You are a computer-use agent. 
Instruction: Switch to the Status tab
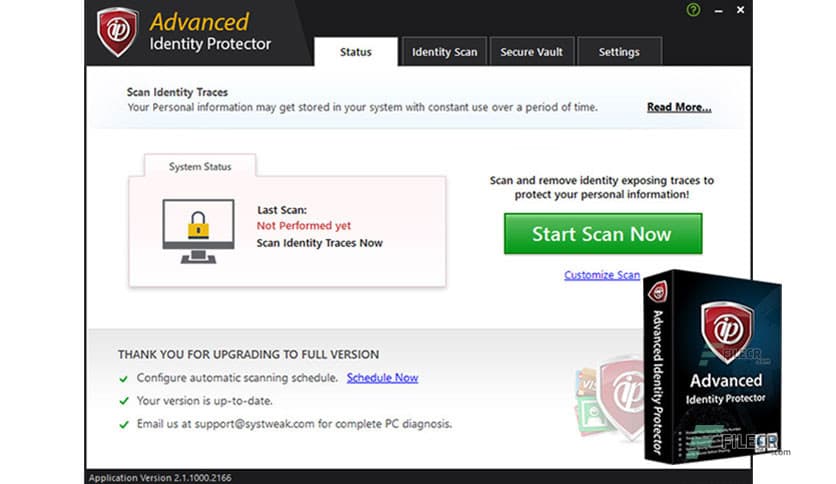[356, 52]
